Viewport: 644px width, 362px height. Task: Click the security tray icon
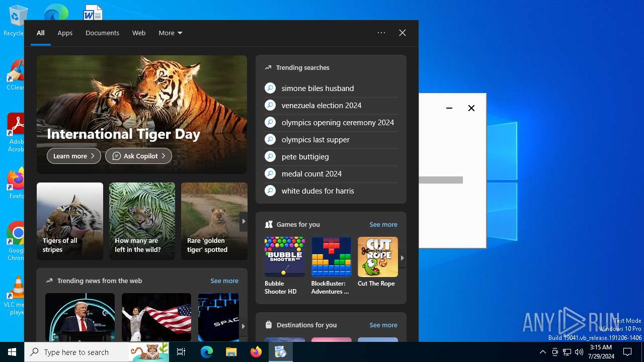coord(555,352)
